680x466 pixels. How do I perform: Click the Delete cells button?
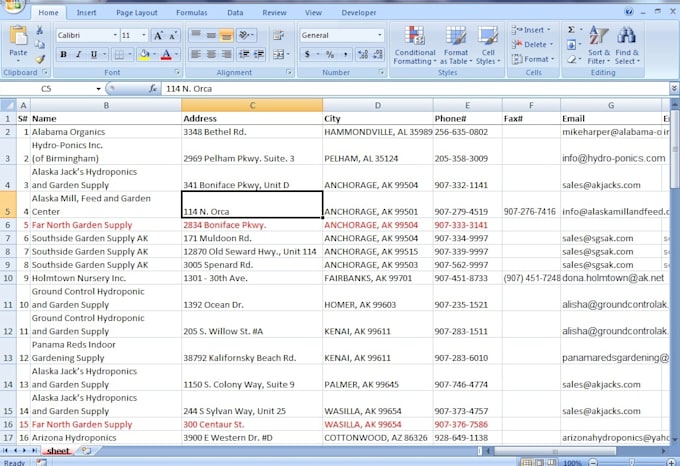pos(532,45)
